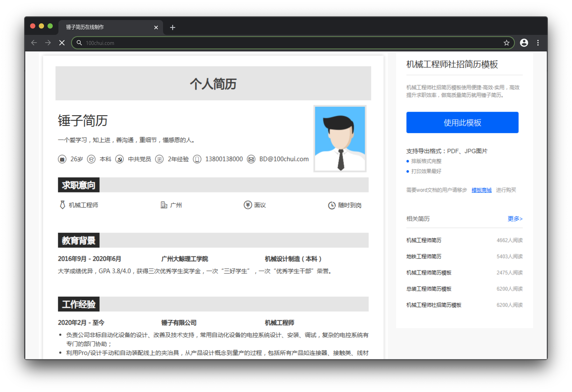Open the 机械工程师社招简历模板 related link
572x392 pixels.
point(434,305)
